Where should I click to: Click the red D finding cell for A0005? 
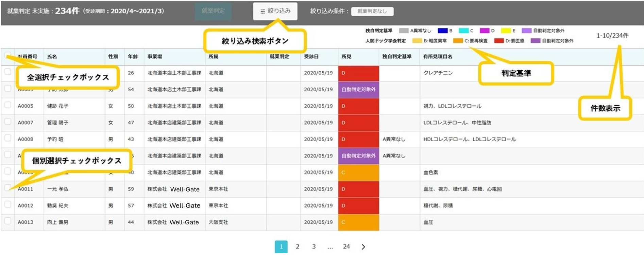[x=358, y=106]
